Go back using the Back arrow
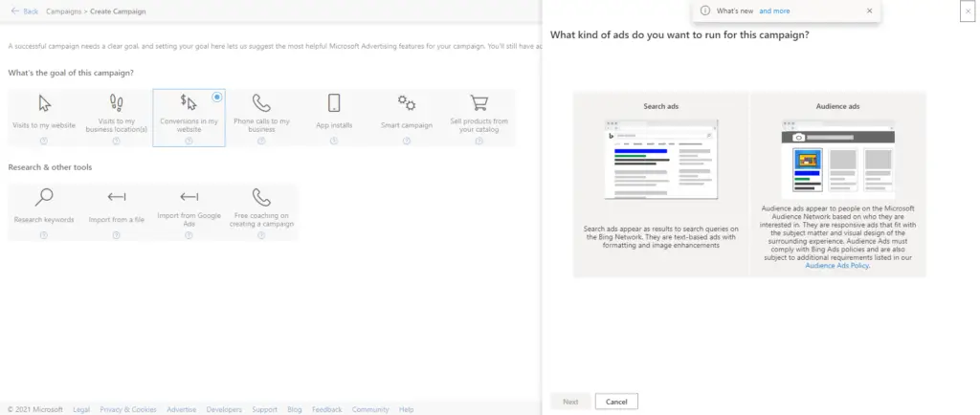Image resolution: width=980 pixels, height=415 pixels. 15,11
